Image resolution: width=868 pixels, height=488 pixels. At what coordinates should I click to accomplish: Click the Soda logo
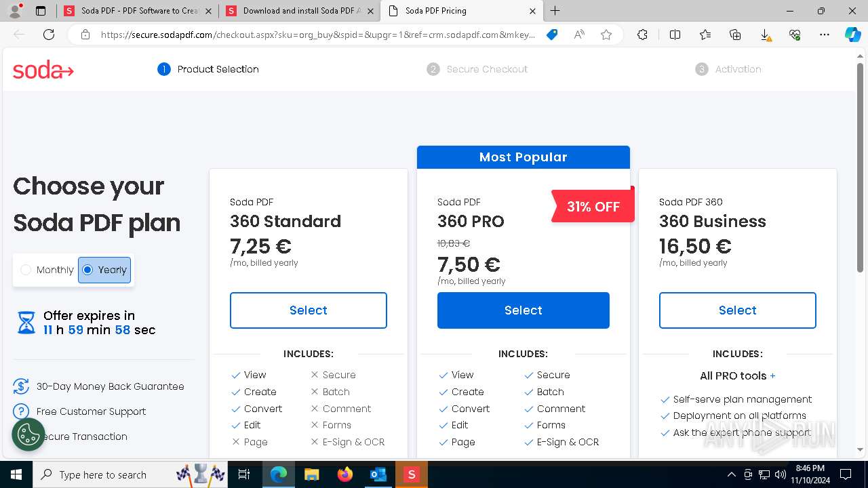click(43, 70)
